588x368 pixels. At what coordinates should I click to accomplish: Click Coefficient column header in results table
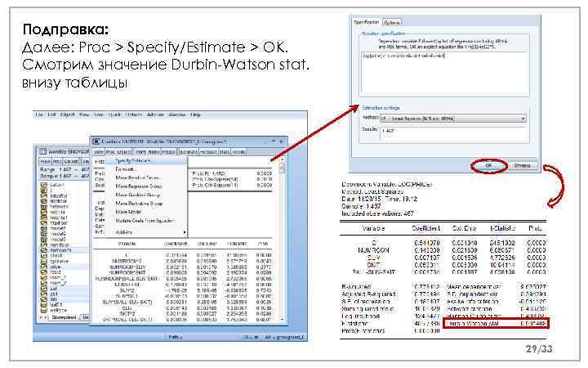click(x=425, y=228)
